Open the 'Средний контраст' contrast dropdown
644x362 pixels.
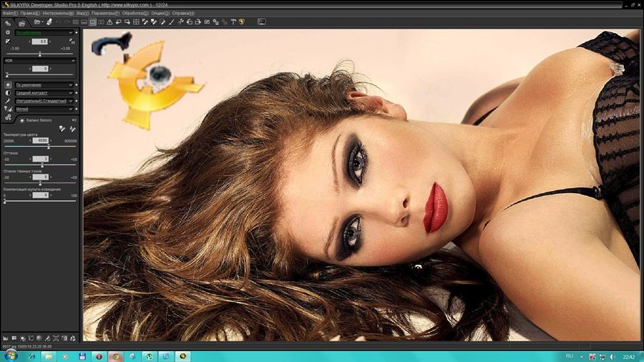(x=44, y=93)
